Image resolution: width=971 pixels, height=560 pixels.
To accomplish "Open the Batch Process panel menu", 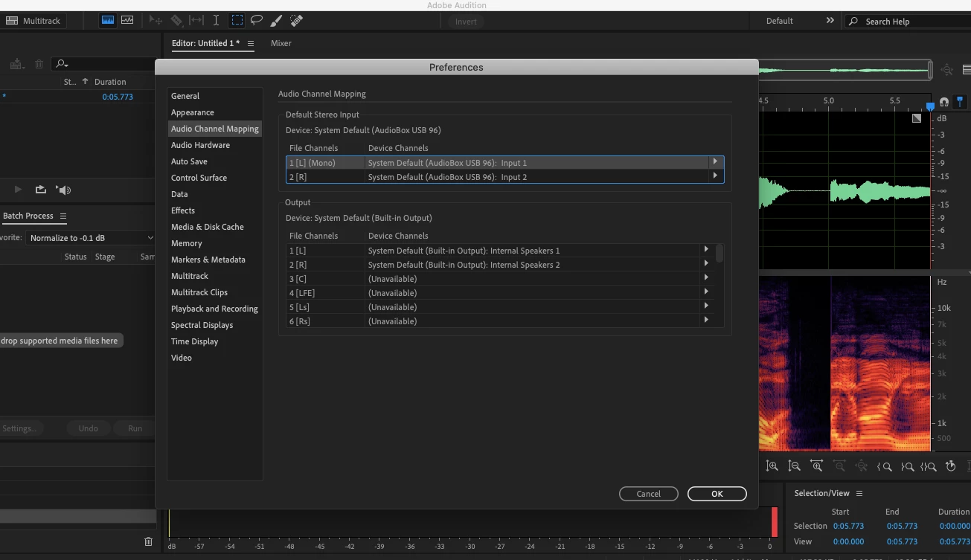I will [63, 216].
